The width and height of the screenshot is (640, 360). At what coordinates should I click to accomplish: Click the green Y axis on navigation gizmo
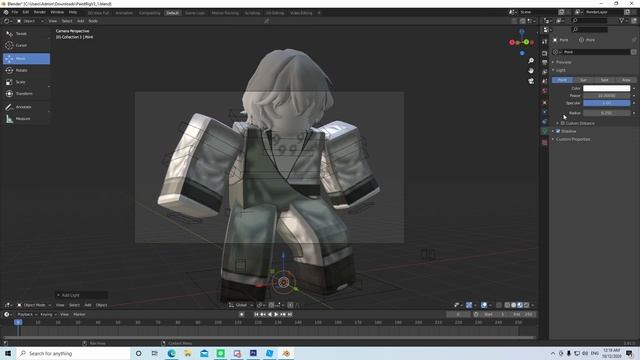point(527,42)
